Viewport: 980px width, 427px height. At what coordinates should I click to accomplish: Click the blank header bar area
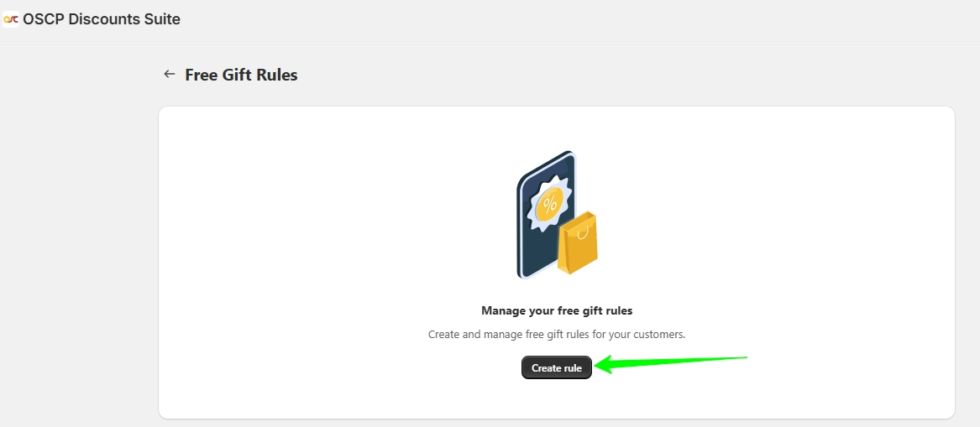pyautogui.click(x=563, y=20)
